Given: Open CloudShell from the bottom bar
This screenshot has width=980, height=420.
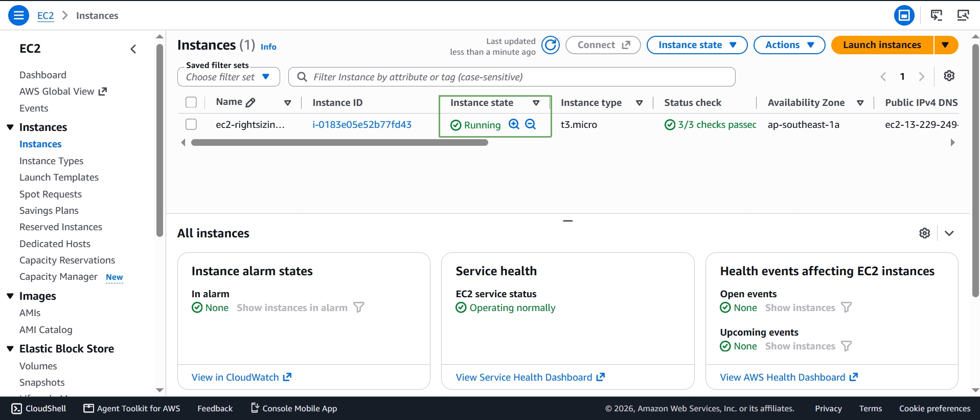Looking at the screenshot, I should tap(39, 408).
